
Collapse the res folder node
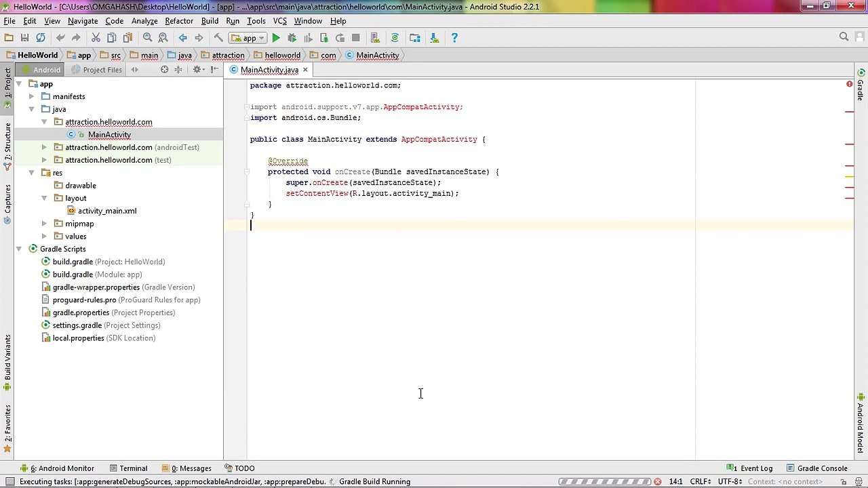(31, 173)
